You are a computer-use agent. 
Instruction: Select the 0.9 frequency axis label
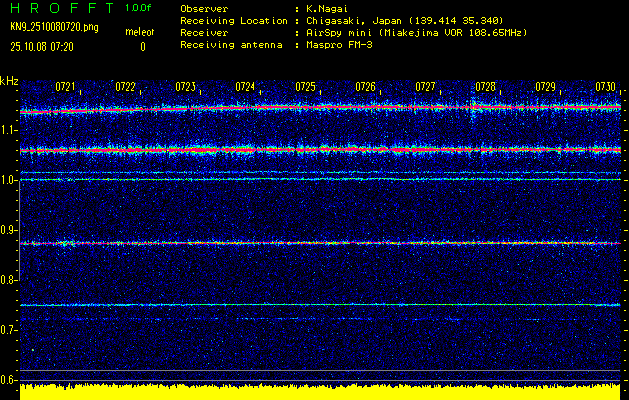(x=9, y=229)
